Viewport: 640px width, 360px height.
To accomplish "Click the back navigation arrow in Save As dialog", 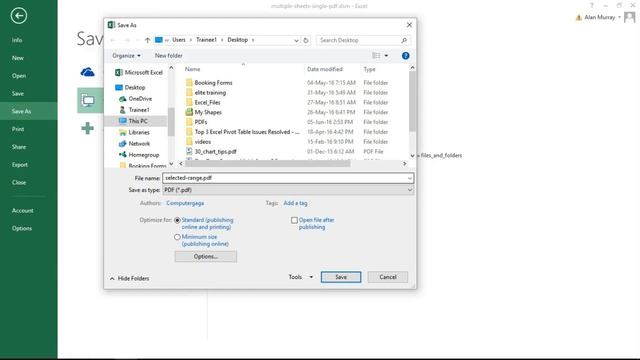I will pyautogui.click(x=113, y=40).
